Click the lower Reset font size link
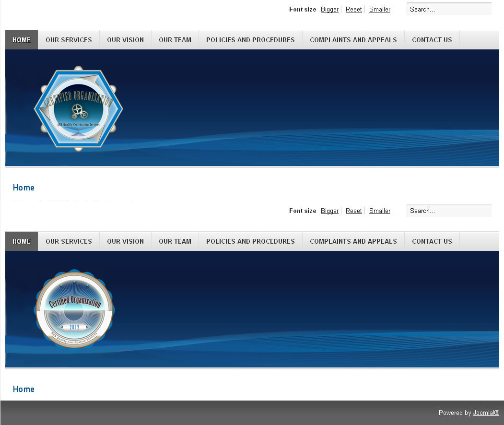This screenshot has height=425, width=504. point(353,211)
